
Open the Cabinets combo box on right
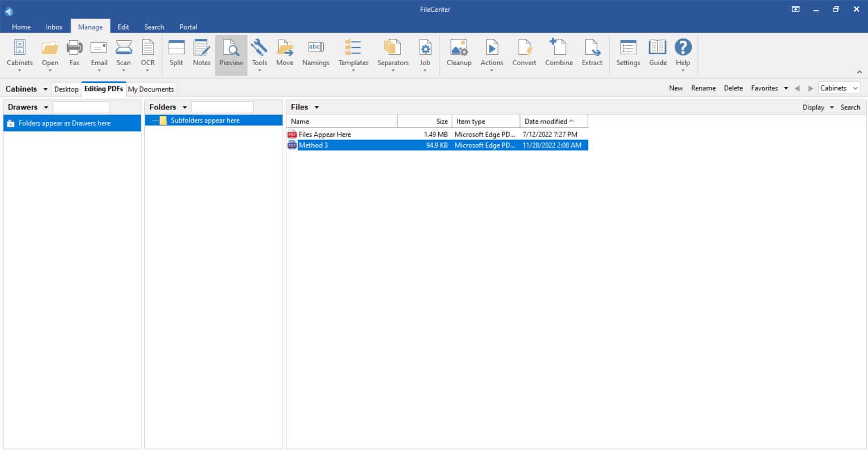(x=839, y=88)
